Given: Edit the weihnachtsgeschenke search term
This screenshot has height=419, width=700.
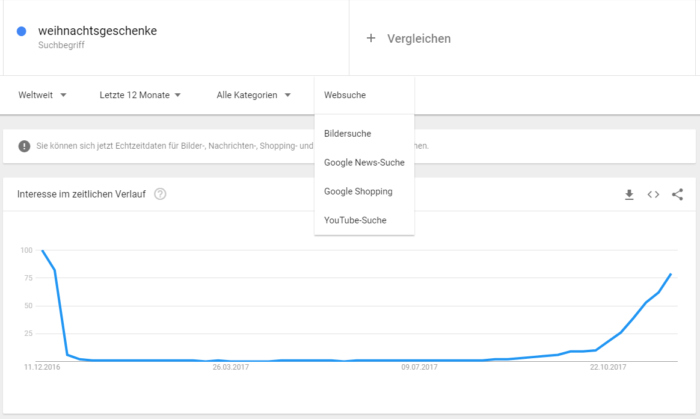Looking at the screenshot, I should point(97,31).
